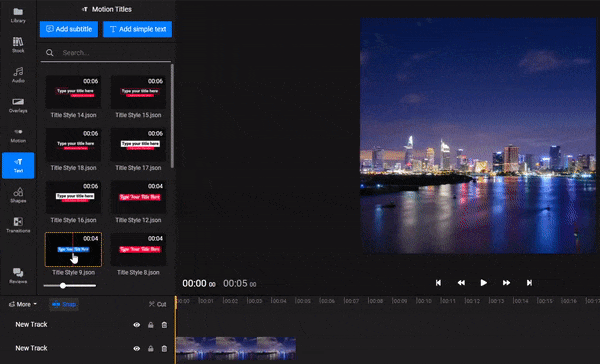The height and width of the screenshot is (364, 600).
Task: Toggle the Snap option in timeline
Action: [x=64, y=304]
